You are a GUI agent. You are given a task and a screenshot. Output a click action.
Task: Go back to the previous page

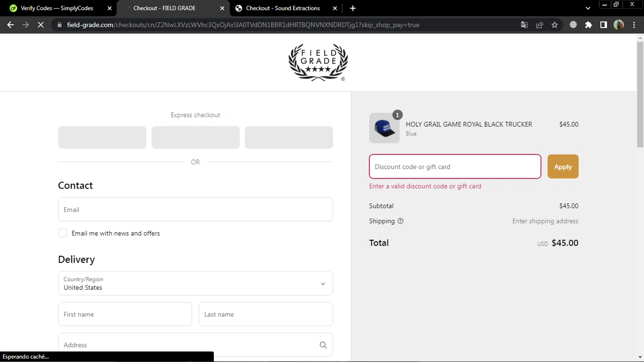tap(10, 25)
